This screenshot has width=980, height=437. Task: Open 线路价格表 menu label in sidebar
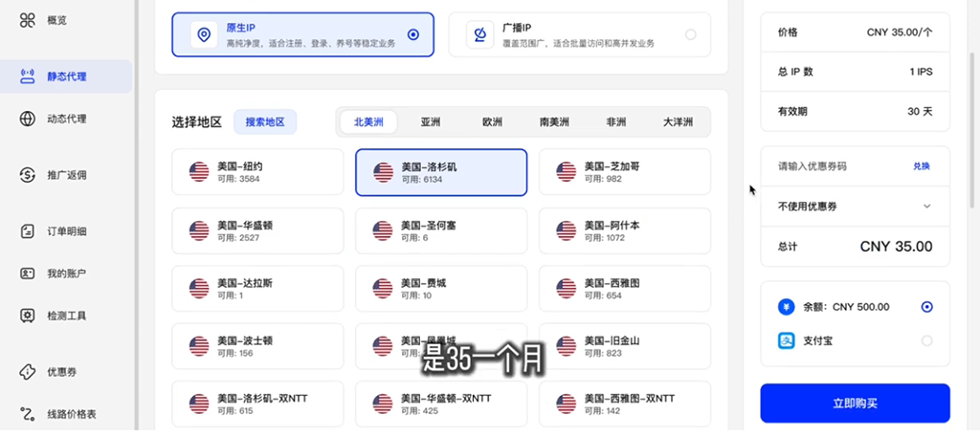coord(72,414)
